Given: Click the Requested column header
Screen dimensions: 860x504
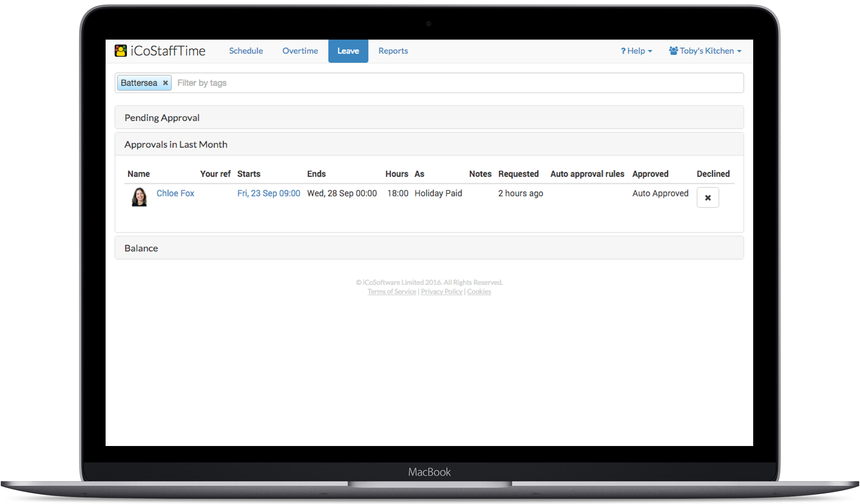Looking at the screenshot, I should (518, 174).
